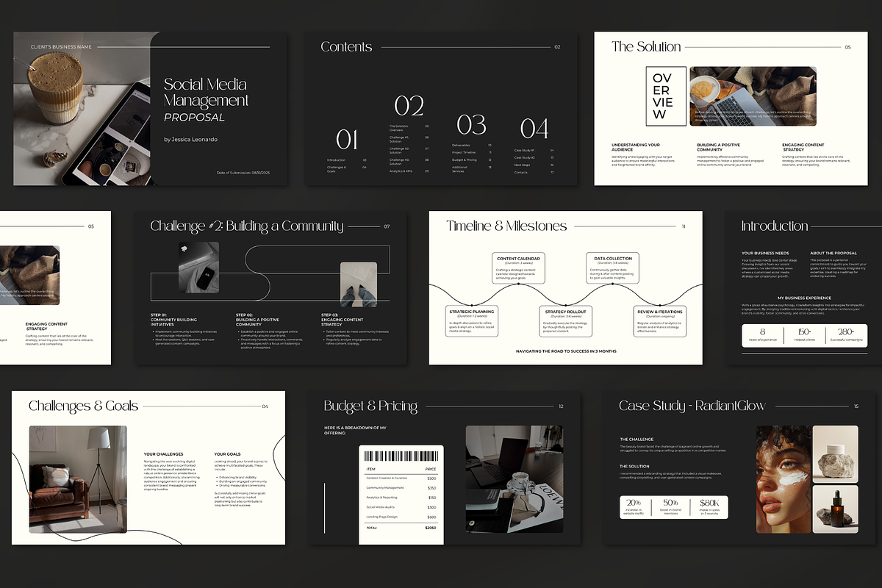Click the woman's face photo on Case Study slide
This screenshot has height=588, width=882.
(784, 479)
